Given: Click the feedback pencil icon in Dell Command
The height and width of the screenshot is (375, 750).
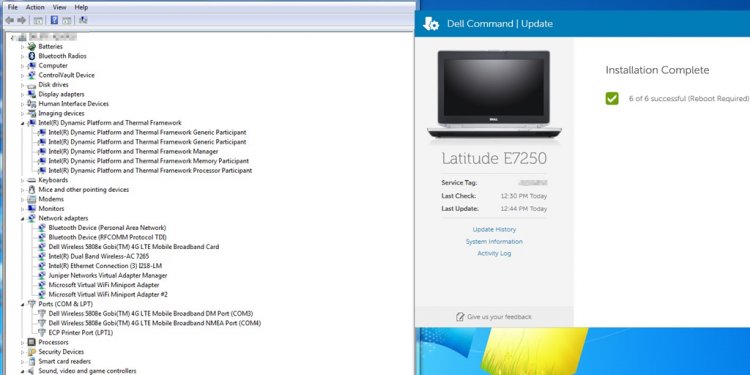Looking at the screenshot, I should pyautogui.click(x=460, y=317).
